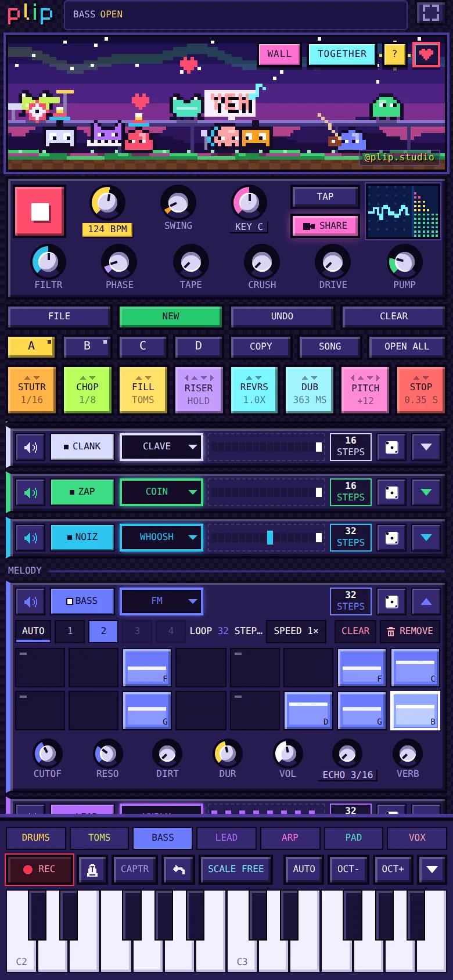Toggle the BASS track button
Viewport: 453px width, 980px height.
click(82, 601)
